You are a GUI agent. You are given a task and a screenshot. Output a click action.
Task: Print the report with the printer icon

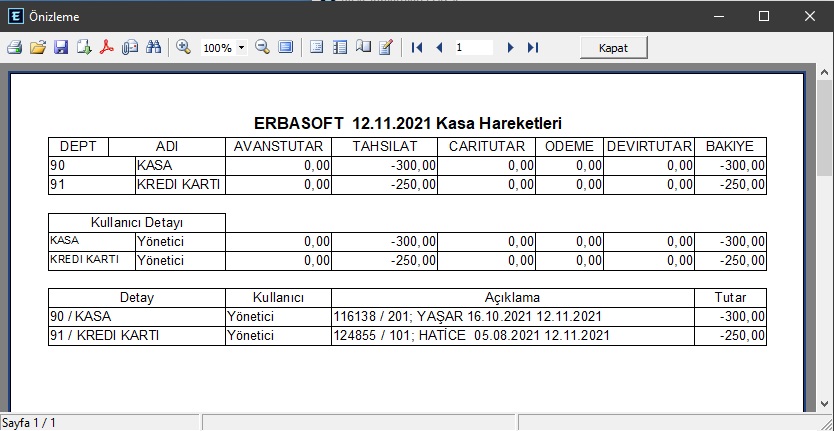click(15, 47)
